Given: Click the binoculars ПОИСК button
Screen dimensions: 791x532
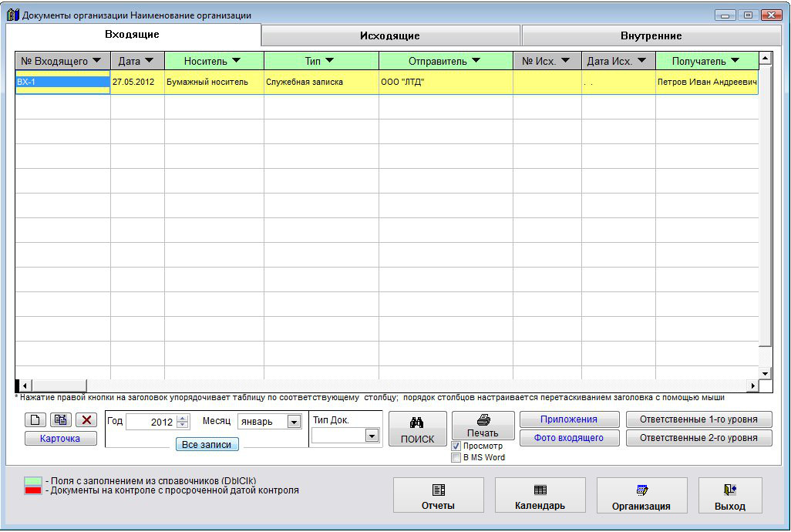Looking at the screenshot, I should [x=417, y=429].
